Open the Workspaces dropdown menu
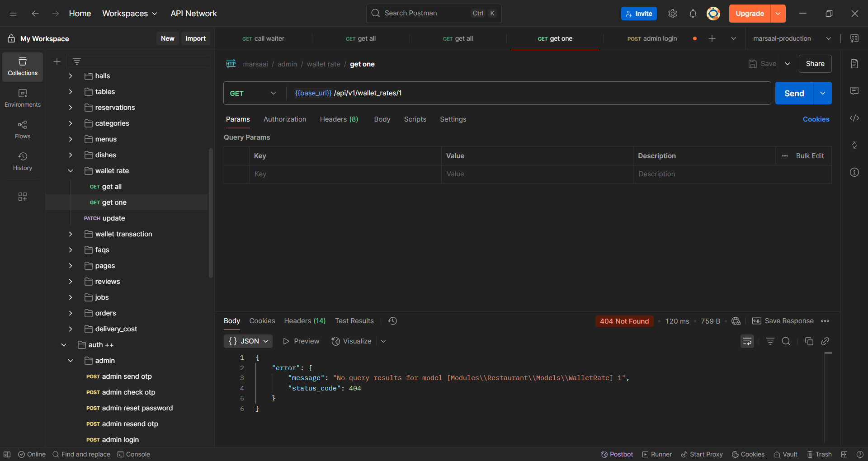 point(130,14)
